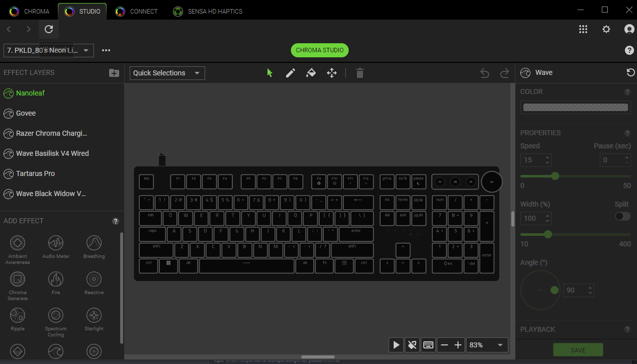The height and width of the screenshot is (364, 637).
Task: Open settings gear icon
Action: click(x=606, y=29)
